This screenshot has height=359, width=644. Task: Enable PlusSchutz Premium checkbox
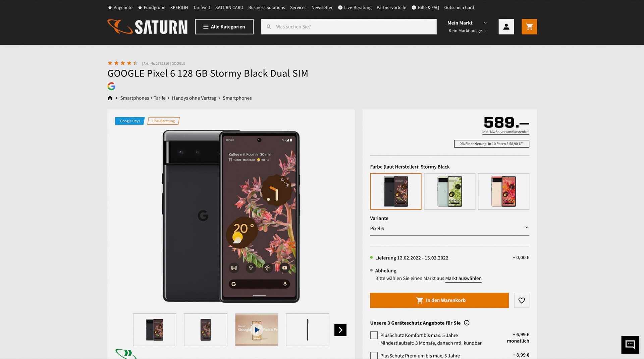click(x=374, y=355)
